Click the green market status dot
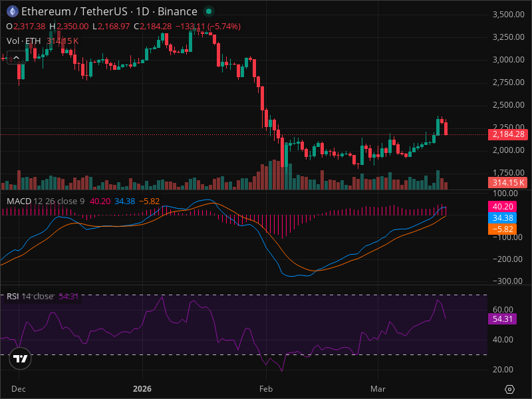Image resolution: width=532 pixels, height=399 pixels. point(209,11)
